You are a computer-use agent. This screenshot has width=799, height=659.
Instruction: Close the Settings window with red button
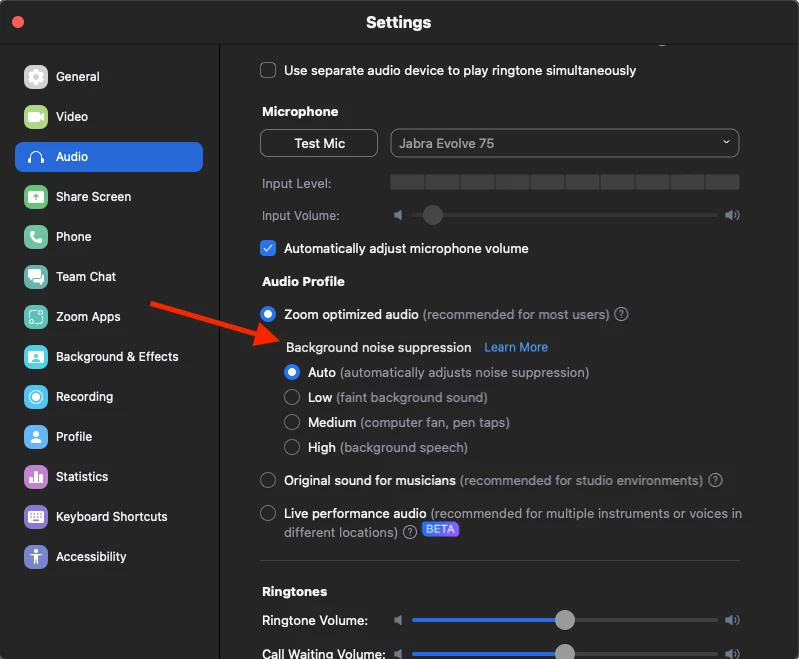pyautogui.click(x=18, y=22)
